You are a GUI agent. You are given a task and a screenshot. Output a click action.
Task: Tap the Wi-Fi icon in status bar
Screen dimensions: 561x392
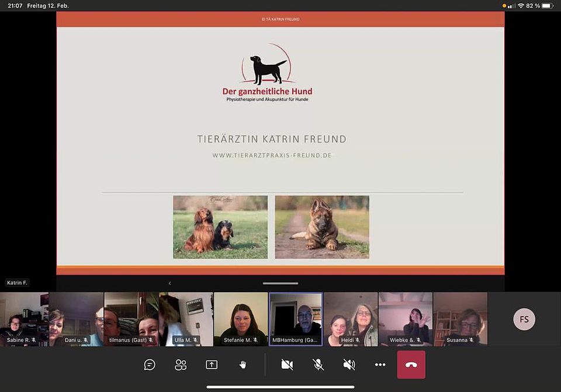point(521,6)
